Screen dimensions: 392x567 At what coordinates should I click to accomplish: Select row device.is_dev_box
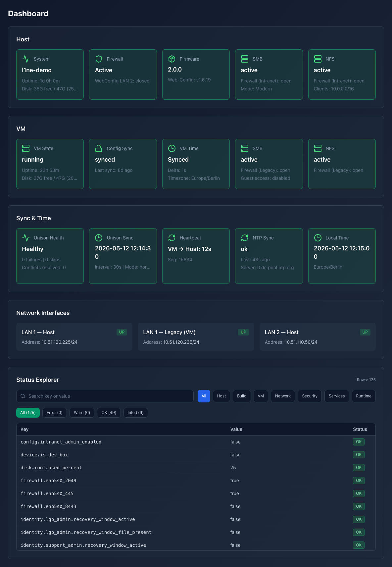[x=196, y=455]
